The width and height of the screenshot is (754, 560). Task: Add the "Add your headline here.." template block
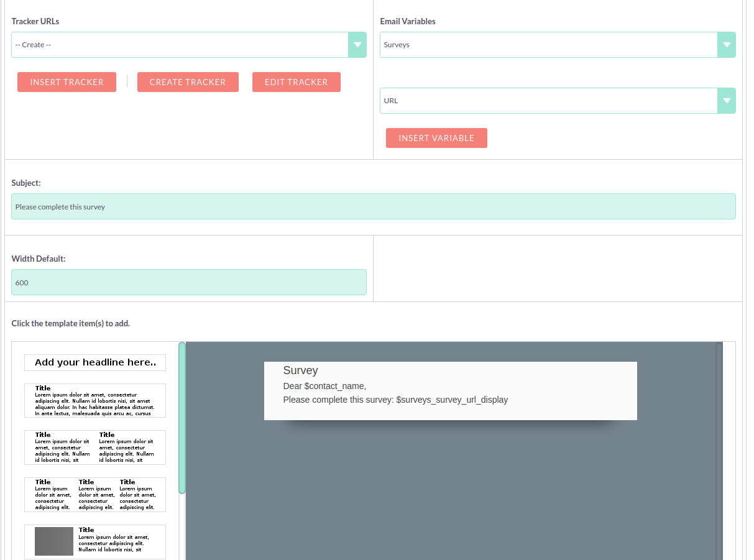click(x=94, y=362)
